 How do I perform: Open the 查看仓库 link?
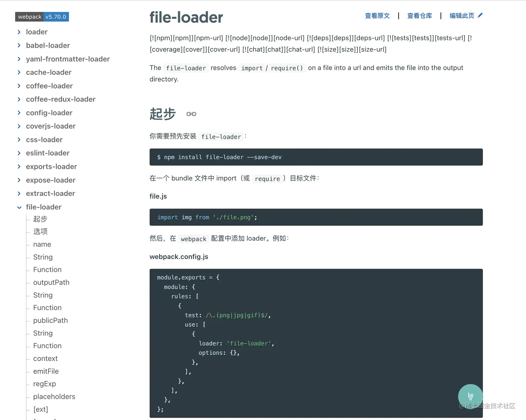(420, 16)
